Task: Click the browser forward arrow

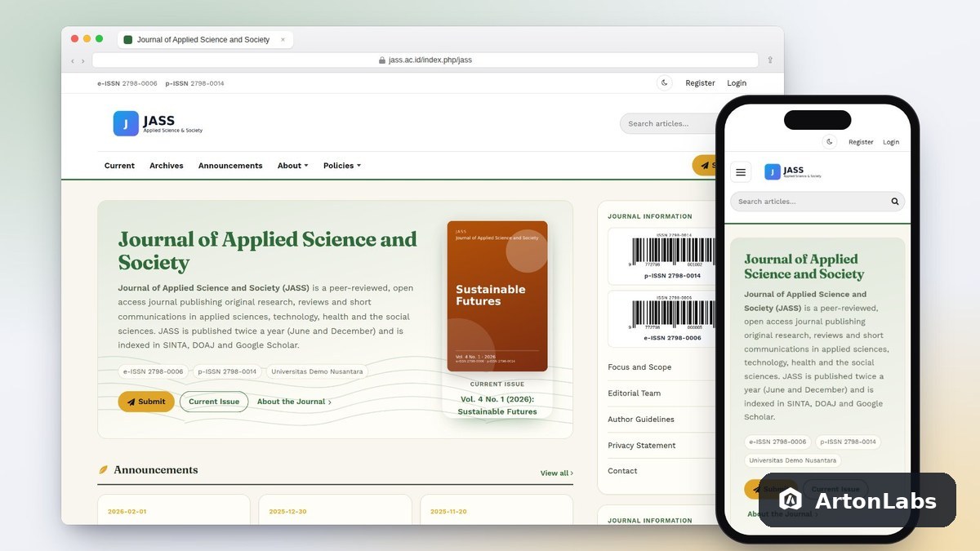Action: tap(82, 60)
